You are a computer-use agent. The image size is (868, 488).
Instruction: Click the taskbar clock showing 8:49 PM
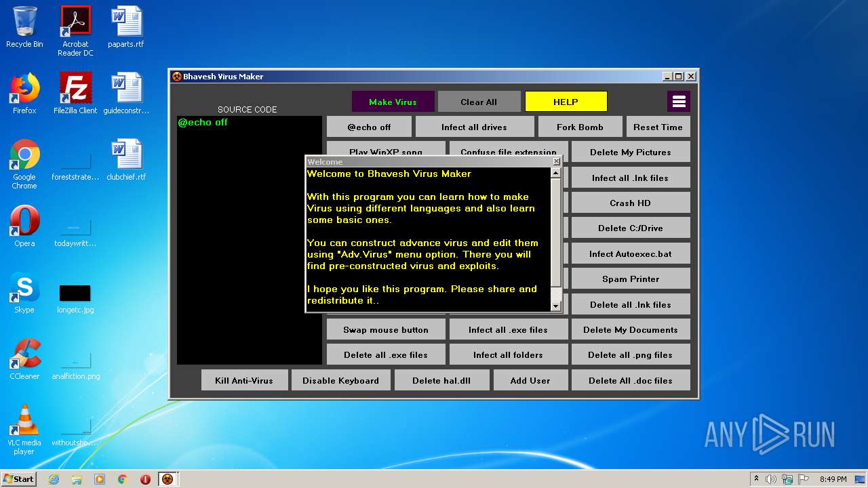point(833,479)
